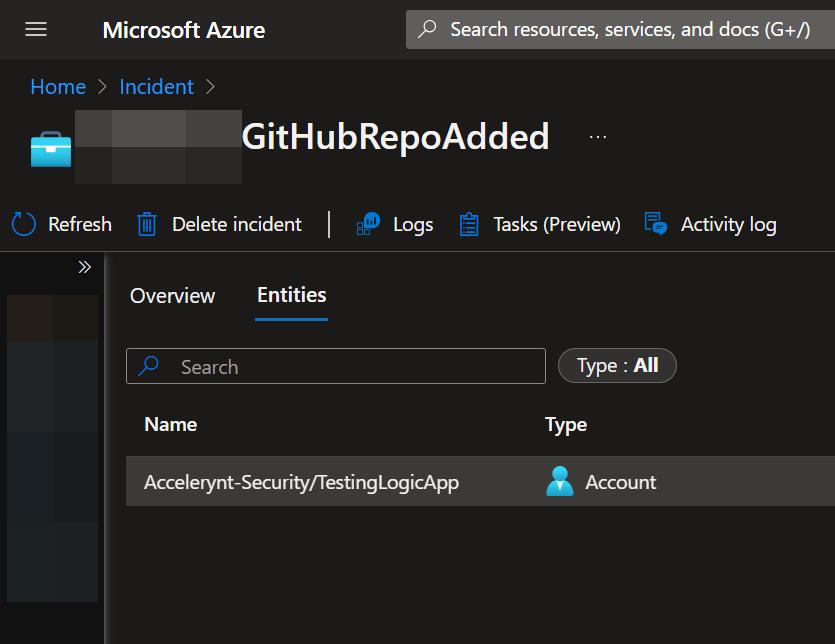The height and width of the screenshot is (644, 835).
Task: Focus the search resources, services, and docs box
Action: 620,29
